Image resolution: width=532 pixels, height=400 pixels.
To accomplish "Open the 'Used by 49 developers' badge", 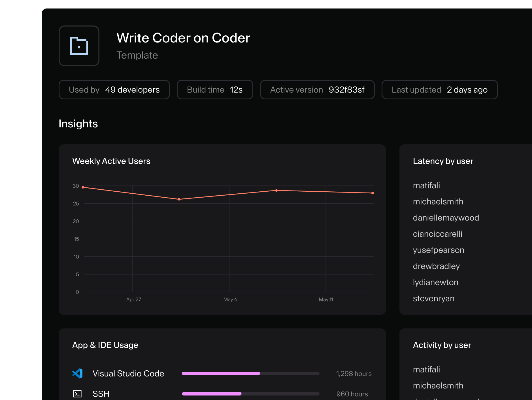I will point(114,89).
